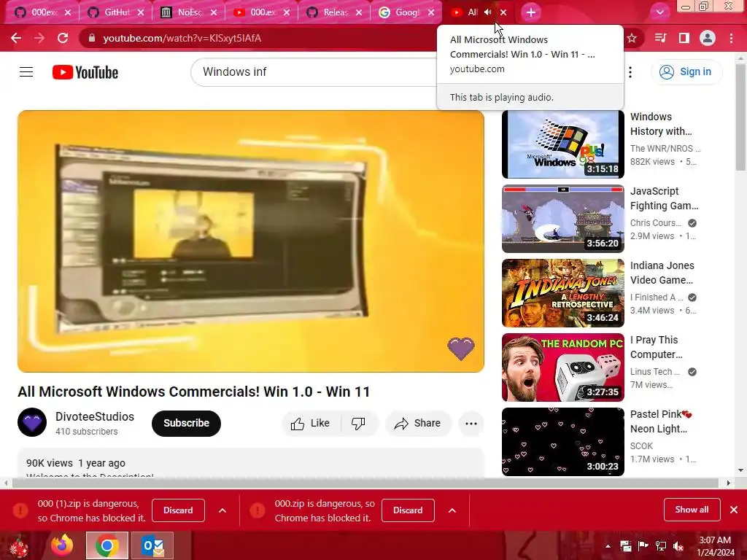
Task: Switch to the Google tab
Action: point(406,12)
